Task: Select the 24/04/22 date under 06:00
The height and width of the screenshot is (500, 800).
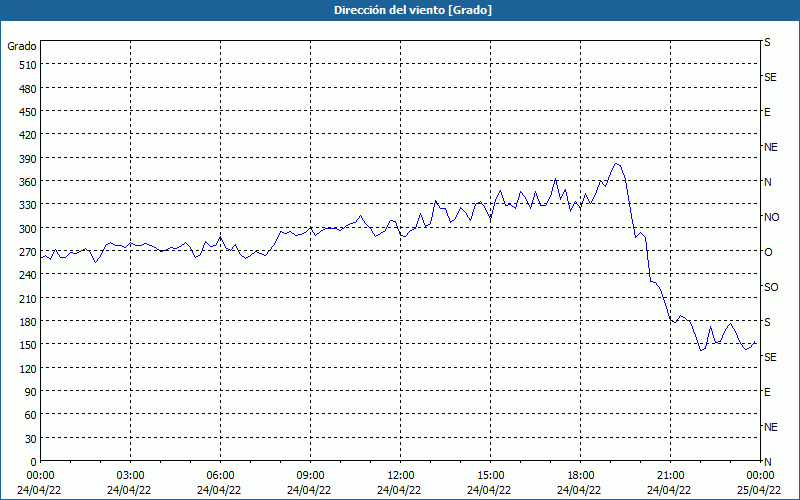Action: (219, 490)
